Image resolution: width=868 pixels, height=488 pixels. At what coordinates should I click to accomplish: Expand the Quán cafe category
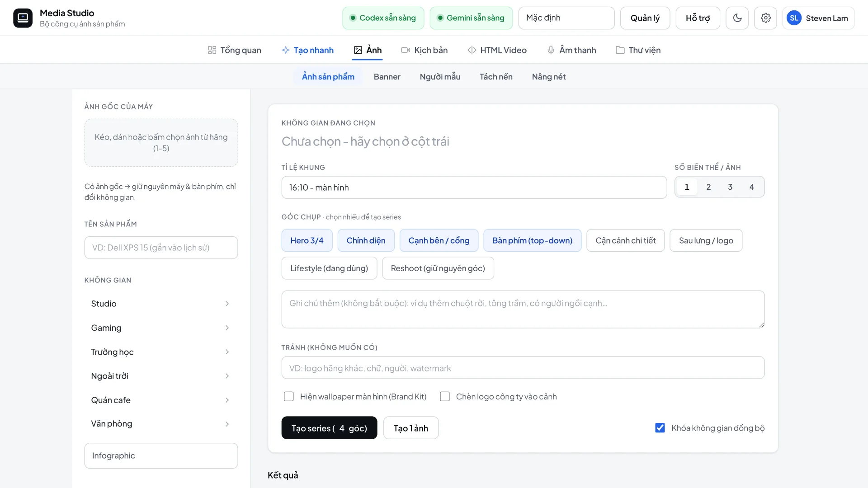161,400
